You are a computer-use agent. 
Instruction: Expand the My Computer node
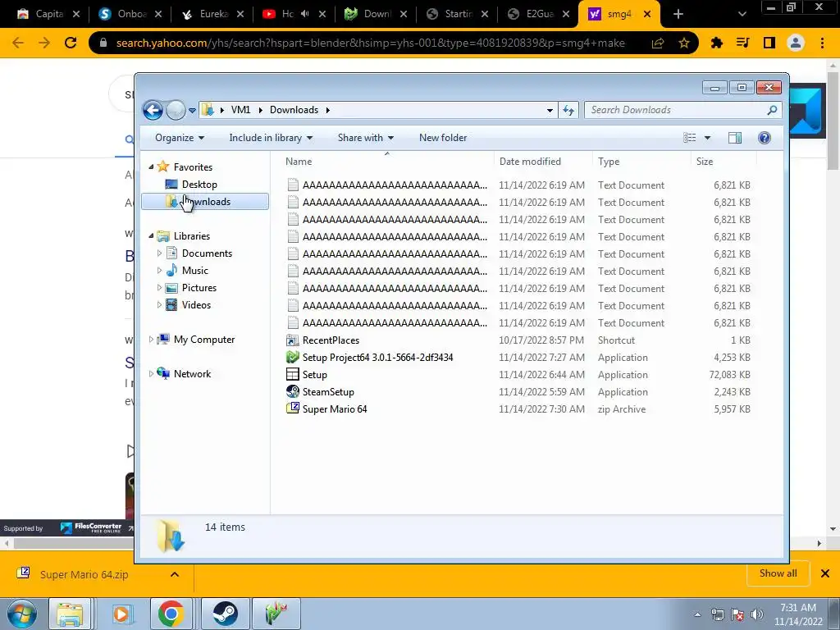point(151,339)
